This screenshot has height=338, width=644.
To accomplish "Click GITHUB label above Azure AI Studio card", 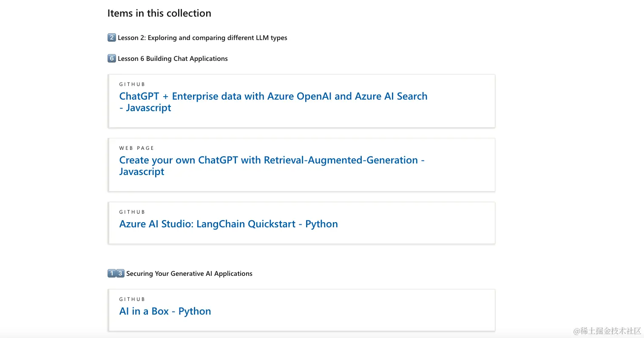I will click(132, 212).
